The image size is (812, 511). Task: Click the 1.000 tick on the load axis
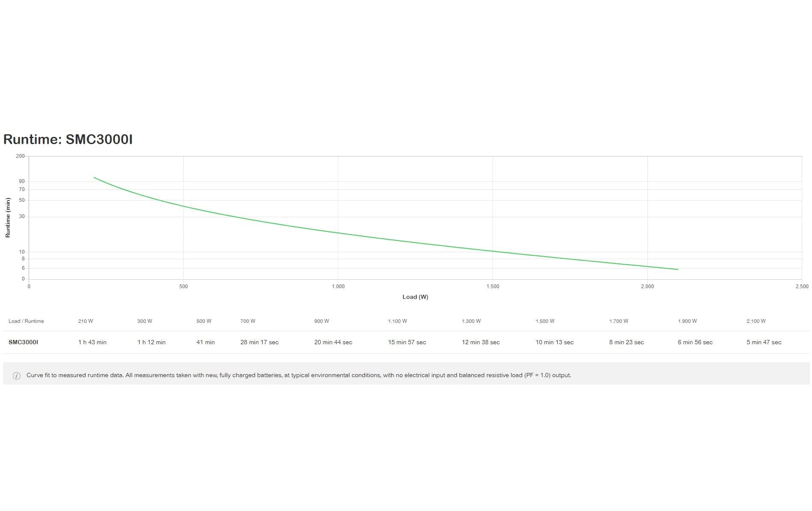[338, 287]
